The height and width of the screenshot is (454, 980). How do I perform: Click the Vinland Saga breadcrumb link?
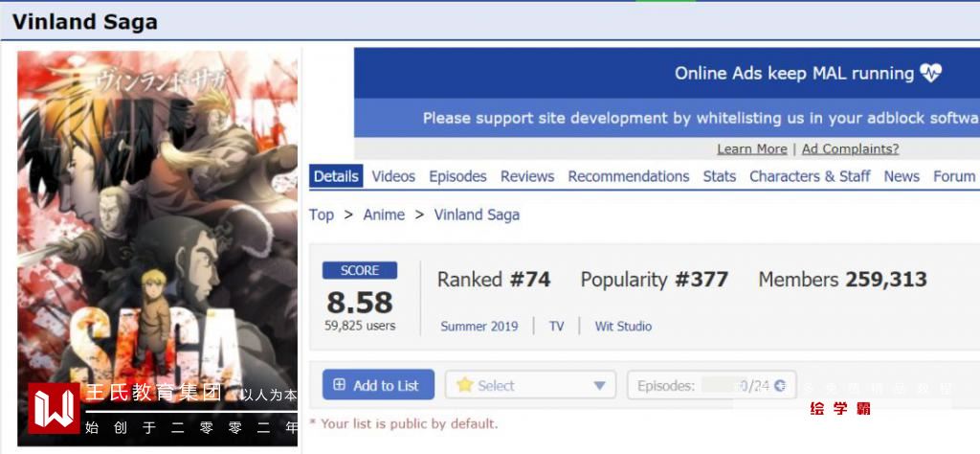(x=477, y=216)
